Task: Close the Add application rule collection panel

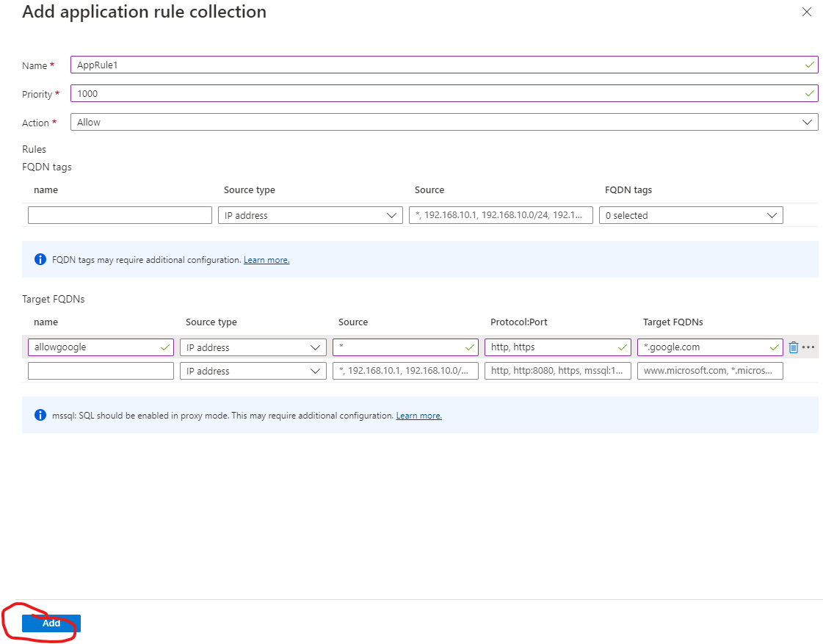Action: pos(807,12)
